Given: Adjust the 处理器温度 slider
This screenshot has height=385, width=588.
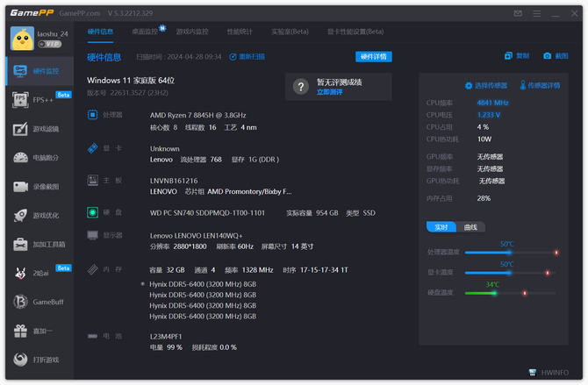Looking at the screenshot, I should (x=508, y=253).
